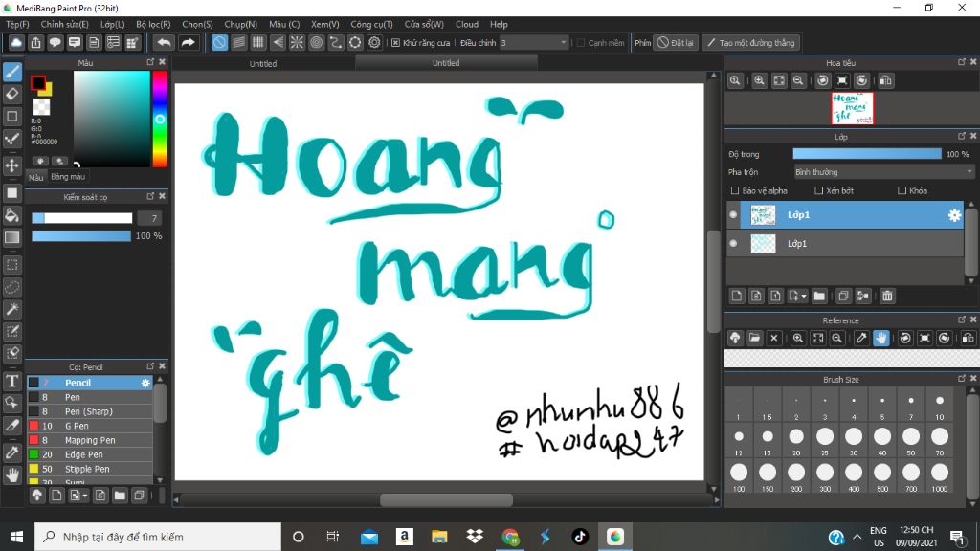Open the Tệp(F) menu
The height and width of the screenshot is (551, 980).
(17, 24)
